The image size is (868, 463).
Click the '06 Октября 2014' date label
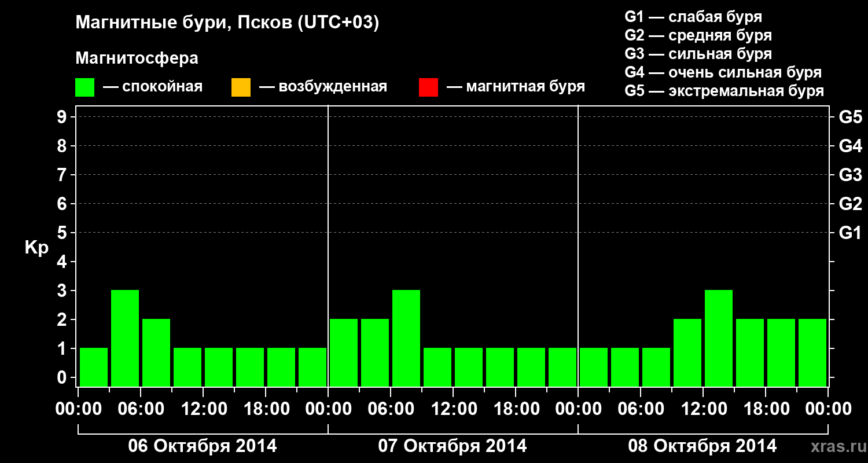tap(203, 446)
